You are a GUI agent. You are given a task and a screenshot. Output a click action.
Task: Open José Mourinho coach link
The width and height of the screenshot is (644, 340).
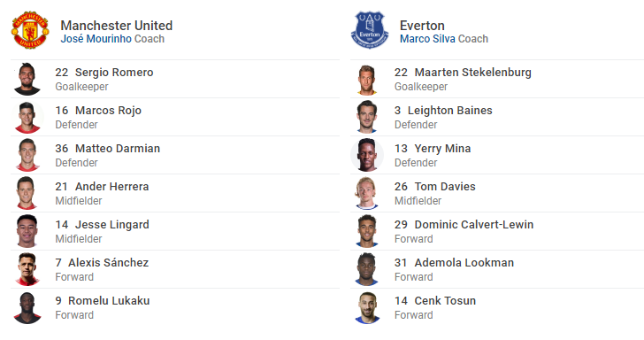96,39
